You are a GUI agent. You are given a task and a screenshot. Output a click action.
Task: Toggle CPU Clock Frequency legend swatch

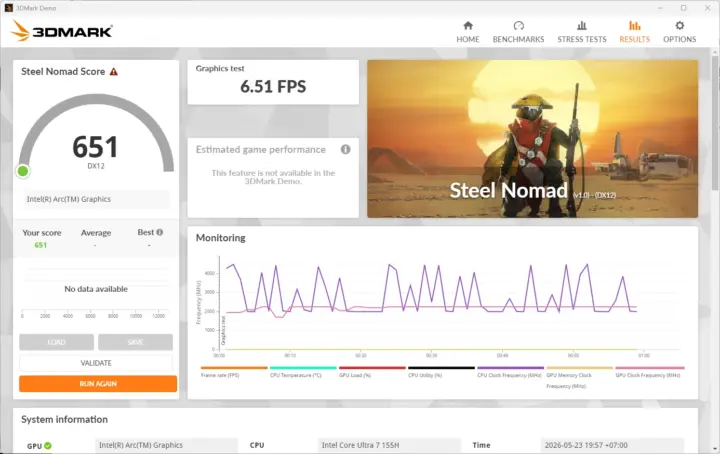point(511,368)
